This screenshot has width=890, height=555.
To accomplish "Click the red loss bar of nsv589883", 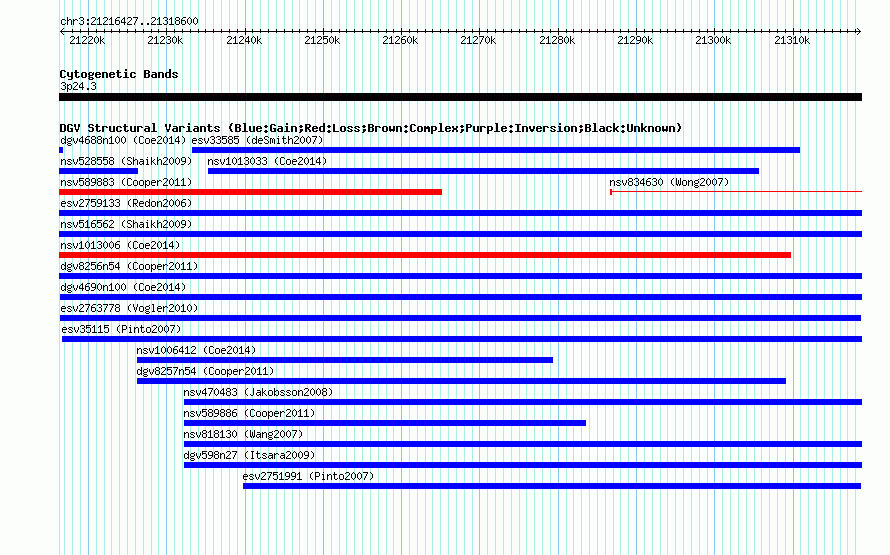I will coord(250,192).
